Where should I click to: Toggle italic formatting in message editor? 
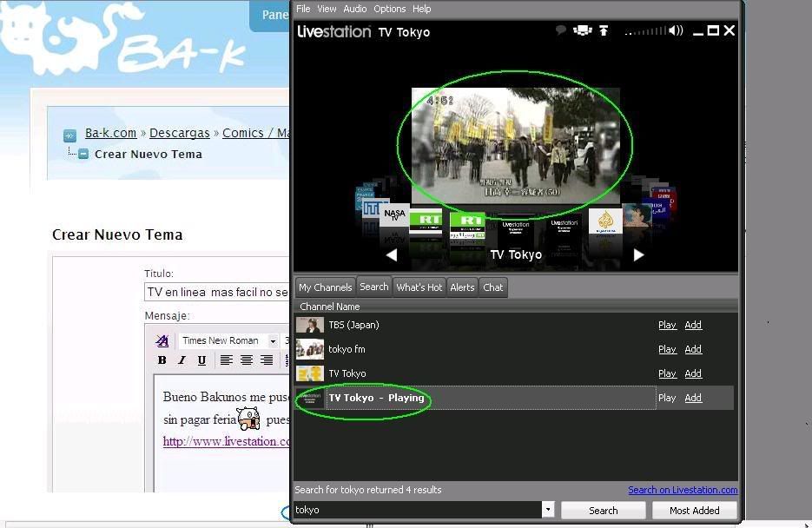tap(182, 360)
